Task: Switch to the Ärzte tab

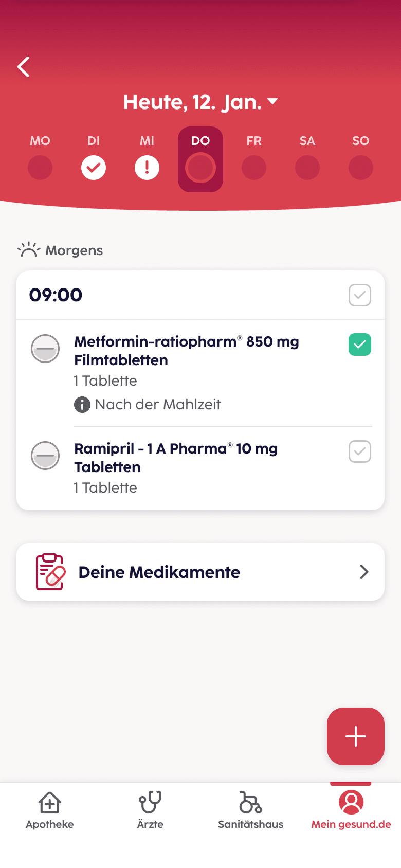Action: click(x=150, y=810)
